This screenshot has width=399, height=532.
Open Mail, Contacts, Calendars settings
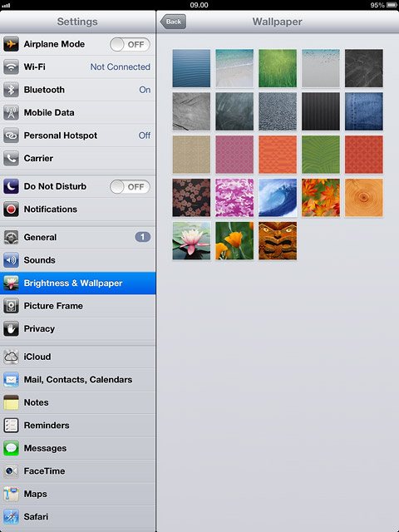77,380
